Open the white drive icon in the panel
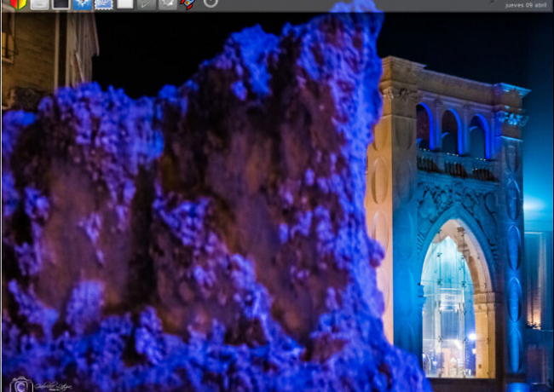Image resolution: width=554 pixels, height=392 pixels. (38, 3)
